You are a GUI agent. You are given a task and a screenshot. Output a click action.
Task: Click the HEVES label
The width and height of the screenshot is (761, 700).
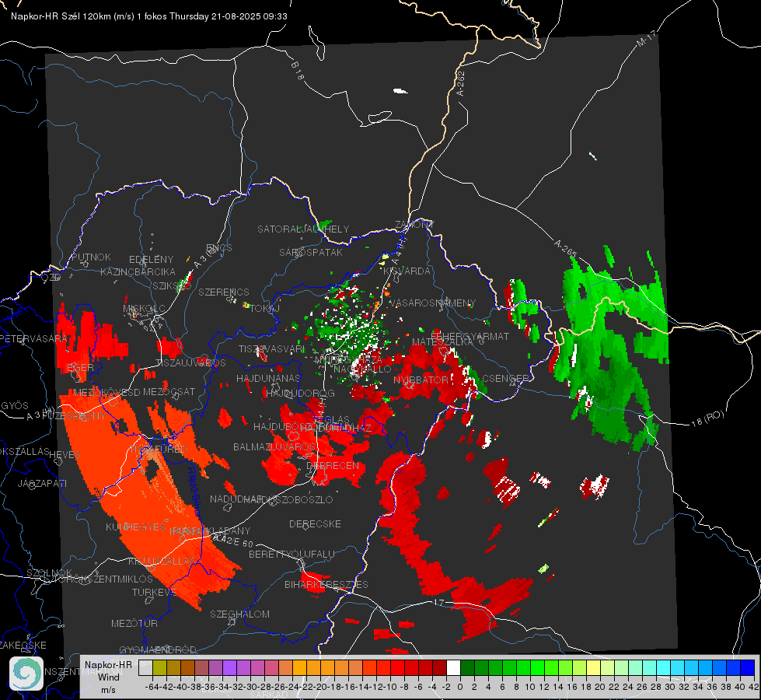coord(65,454)
